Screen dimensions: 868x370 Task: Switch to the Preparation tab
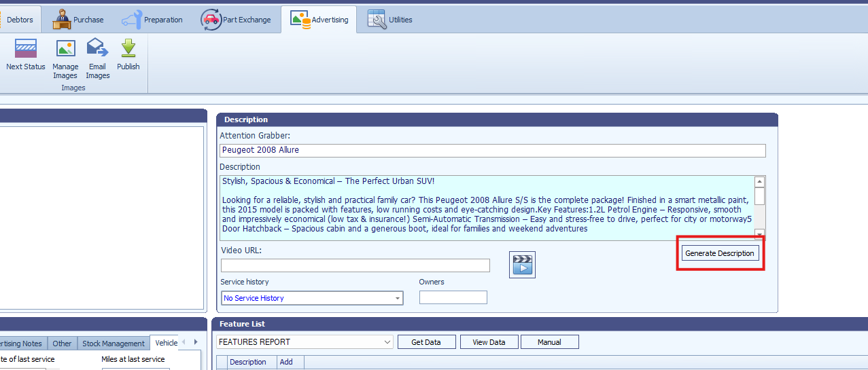153,20
